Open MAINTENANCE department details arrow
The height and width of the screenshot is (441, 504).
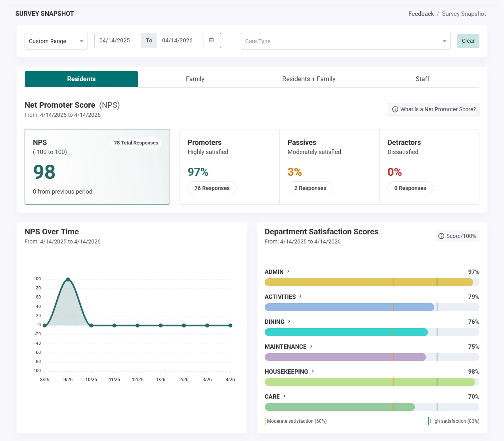(x=311, y=346)
